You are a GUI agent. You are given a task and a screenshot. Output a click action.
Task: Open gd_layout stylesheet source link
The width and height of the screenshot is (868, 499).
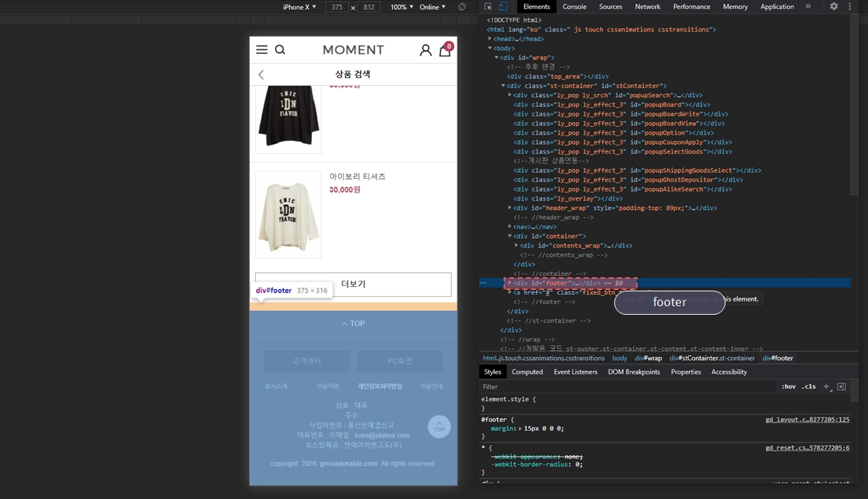tap(807, 420)
